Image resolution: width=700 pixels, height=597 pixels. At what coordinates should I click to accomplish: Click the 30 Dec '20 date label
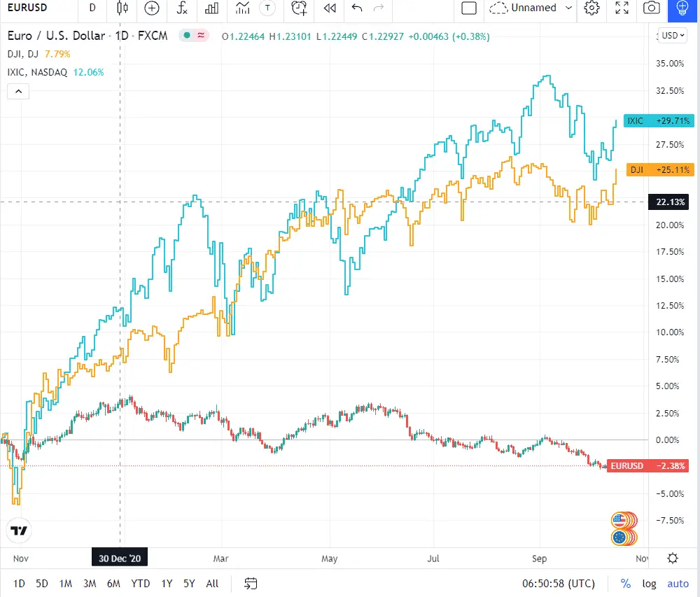point(120,559)
